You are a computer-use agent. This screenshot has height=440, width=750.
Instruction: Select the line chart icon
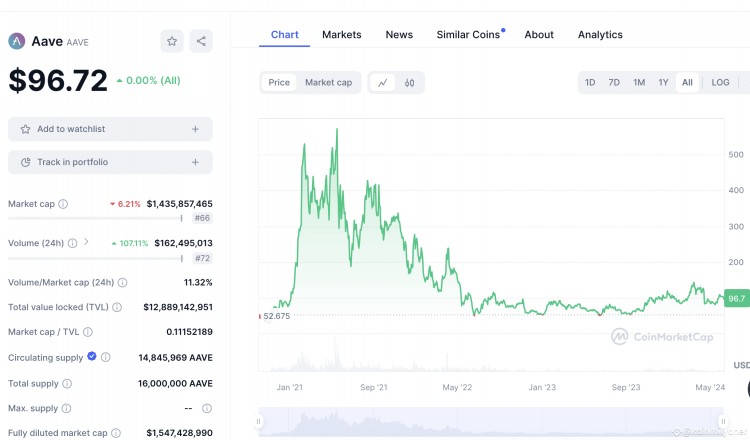click(x=382, y=82)
